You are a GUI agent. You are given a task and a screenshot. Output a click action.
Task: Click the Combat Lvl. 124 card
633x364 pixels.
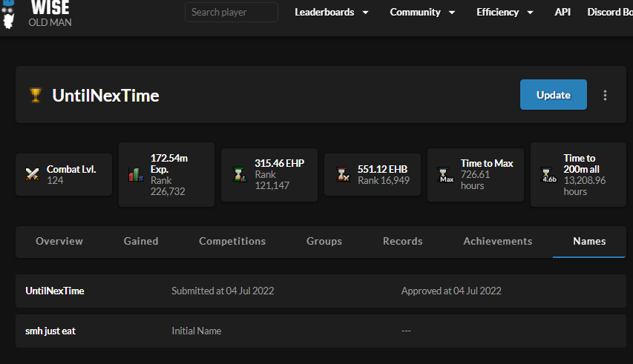pos(64,174)
